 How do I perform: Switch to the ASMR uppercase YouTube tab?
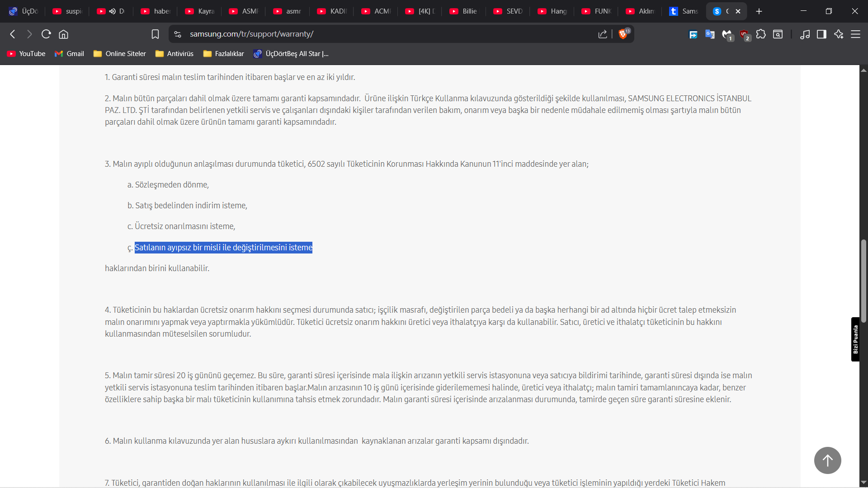[244, 11]
